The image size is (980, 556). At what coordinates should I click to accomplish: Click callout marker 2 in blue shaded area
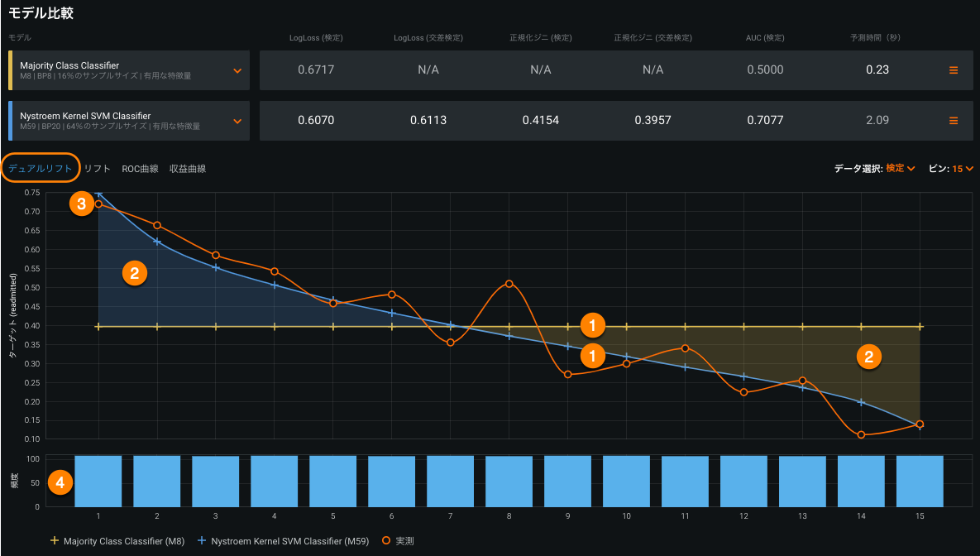click(134, 273)
